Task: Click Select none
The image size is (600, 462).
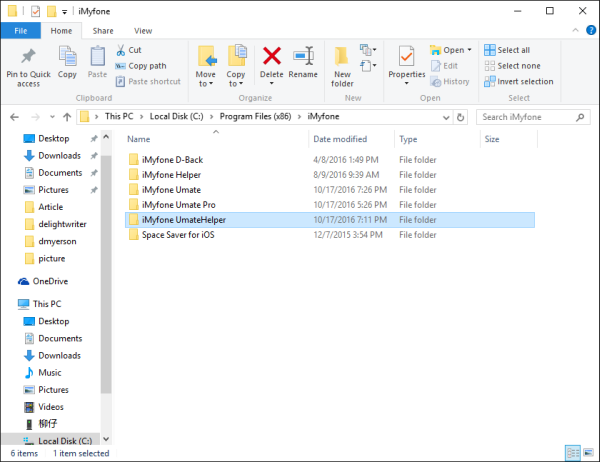Action: pyautogui.click(x=513, y=66)
